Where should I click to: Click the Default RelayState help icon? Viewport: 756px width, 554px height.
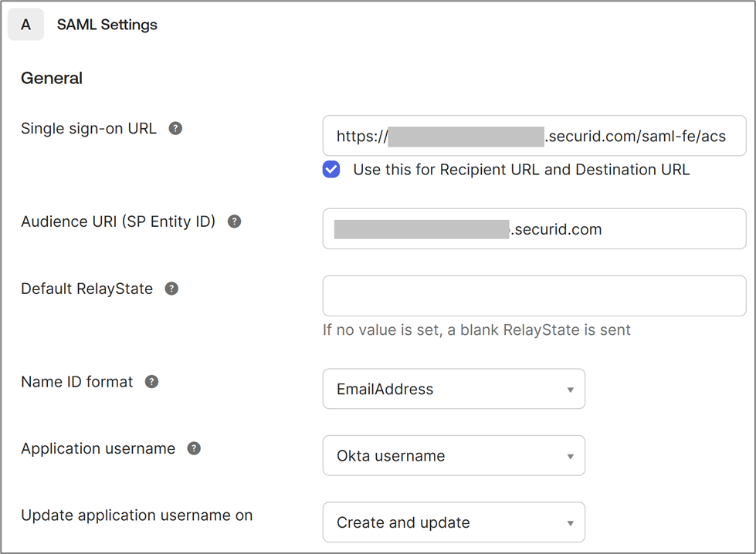click(x=171, y=289)
